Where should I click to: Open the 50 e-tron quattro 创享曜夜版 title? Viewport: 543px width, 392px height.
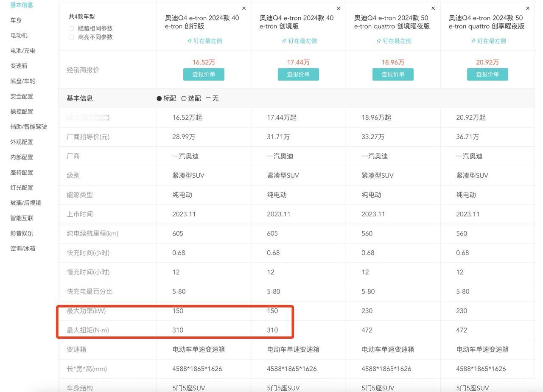click(x=487, y=22)
